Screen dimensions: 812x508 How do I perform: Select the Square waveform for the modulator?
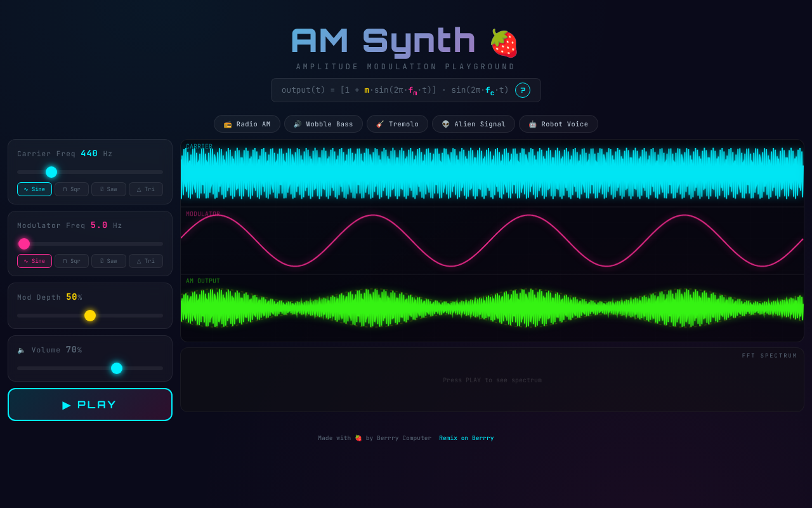click(x=71, y=260)
